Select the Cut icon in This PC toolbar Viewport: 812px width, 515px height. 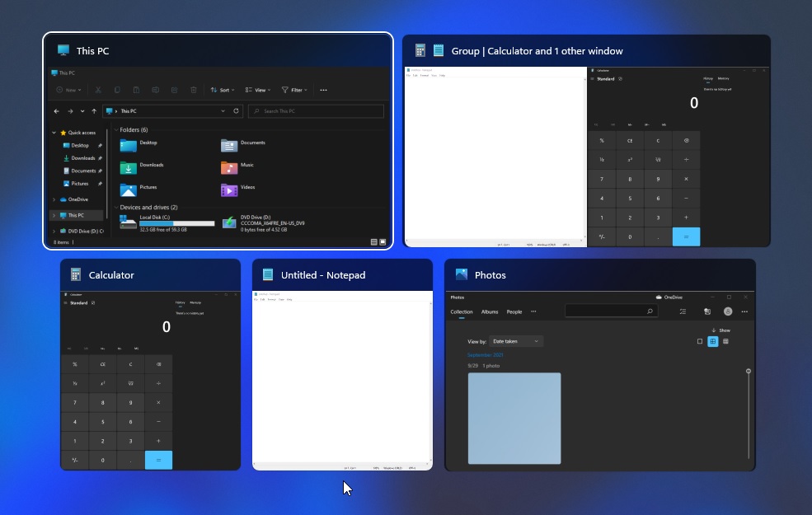[98, 90]
